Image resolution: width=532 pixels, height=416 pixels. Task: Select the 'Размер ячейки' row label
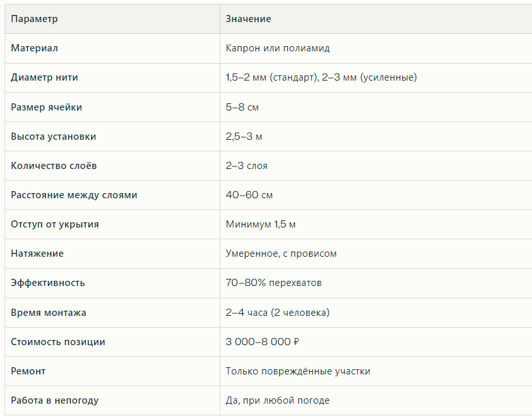click(47, 107)
